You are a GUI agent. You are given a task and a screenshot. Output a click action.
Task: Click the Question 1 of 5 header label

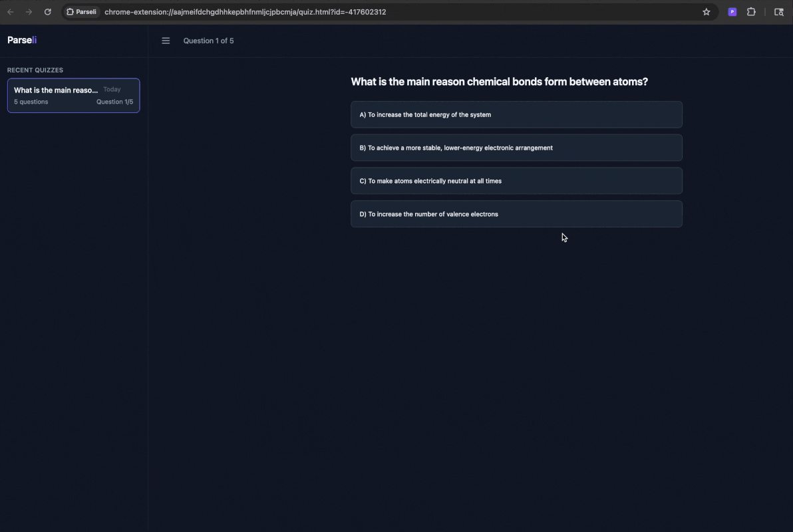[208, 41]
